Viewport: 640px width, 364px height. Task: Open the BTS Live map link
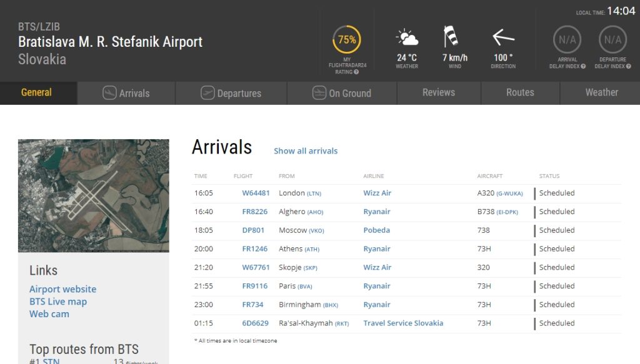pyautogui.click(x=58, y=302)
